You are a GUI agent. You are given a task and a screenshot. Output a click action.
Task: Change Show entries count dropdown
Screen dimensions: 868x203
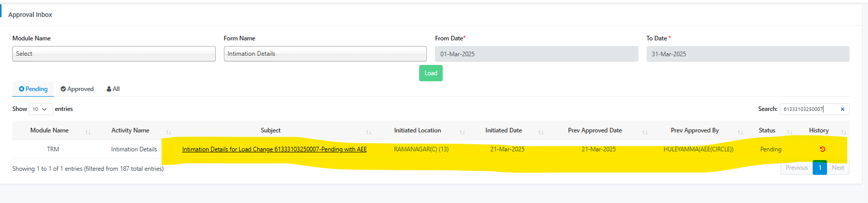click(40, 109)
